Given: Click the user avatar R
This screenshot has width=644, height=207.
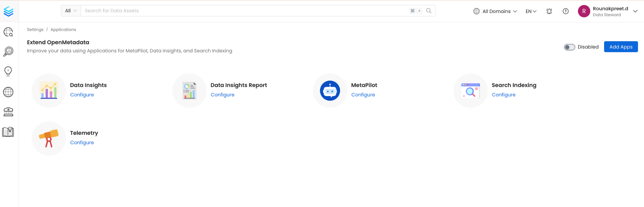Looking at the screenshot, I should tap(584, 11).
